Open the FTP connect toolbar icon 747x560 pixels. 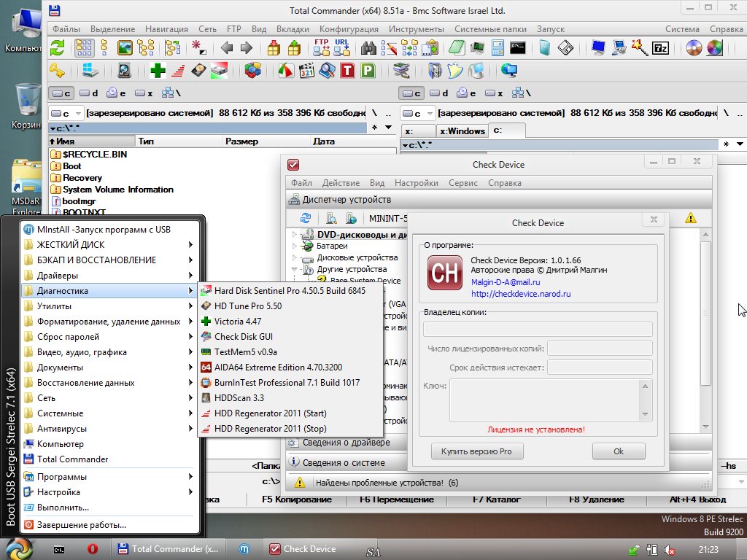[x=322, y=47]
